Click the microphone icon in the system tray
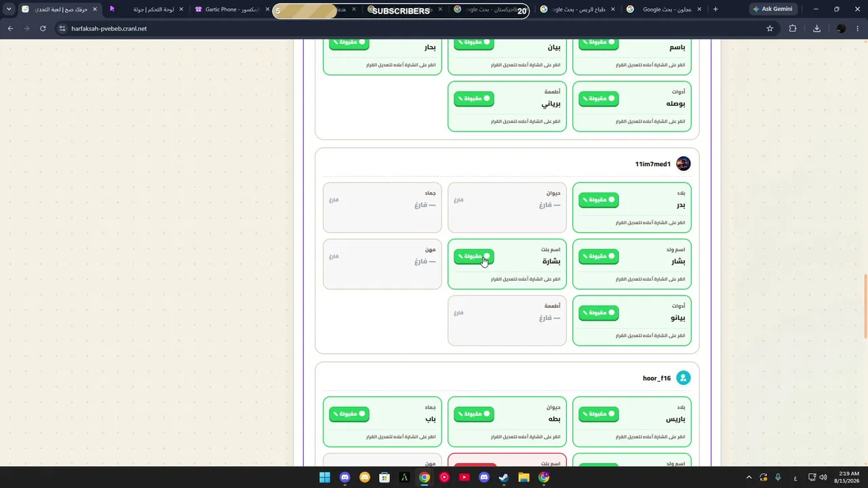 click(x=778, y=477)
